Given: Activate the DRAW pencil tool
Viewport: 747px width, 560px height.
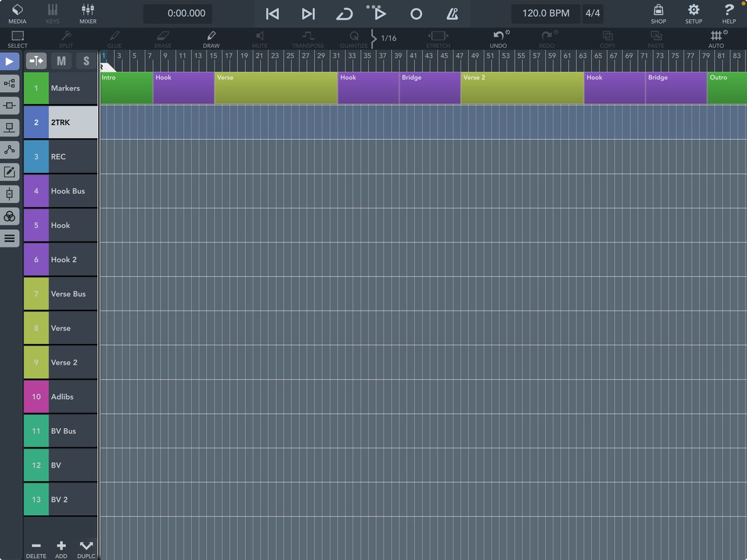Looking at the screenshot, I should (x=212, y=39).
